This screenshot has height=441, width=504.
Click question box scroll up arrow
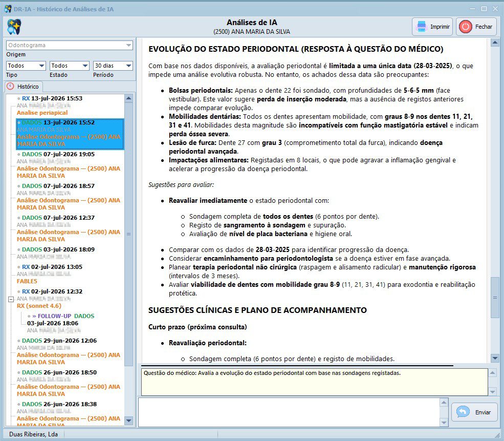[492, 373]
